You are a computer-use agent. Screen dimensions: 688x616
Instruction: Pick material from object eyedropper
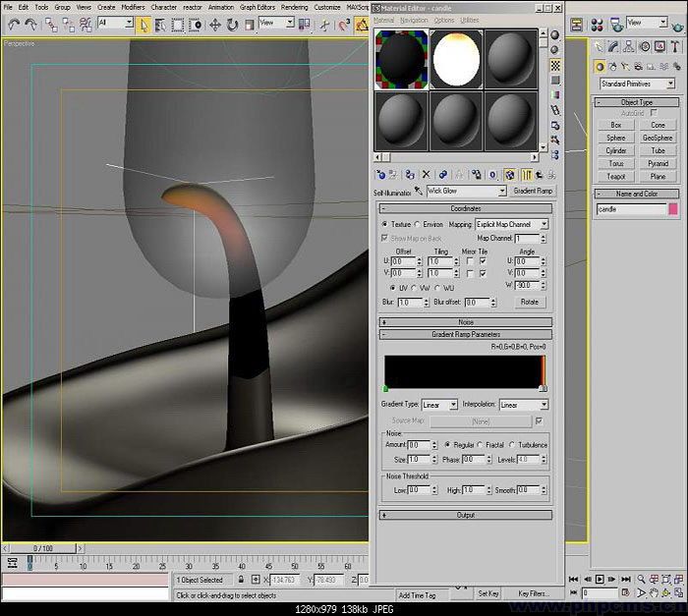tap(419, 191)
